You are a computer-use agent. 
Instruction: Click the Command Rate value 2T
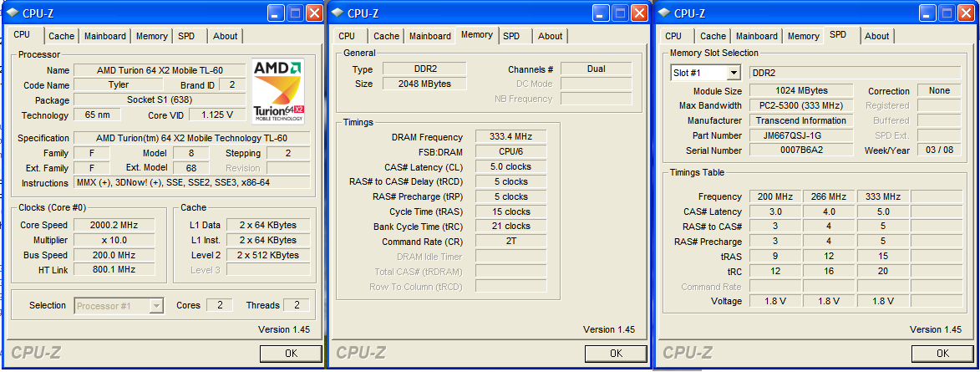510,242
